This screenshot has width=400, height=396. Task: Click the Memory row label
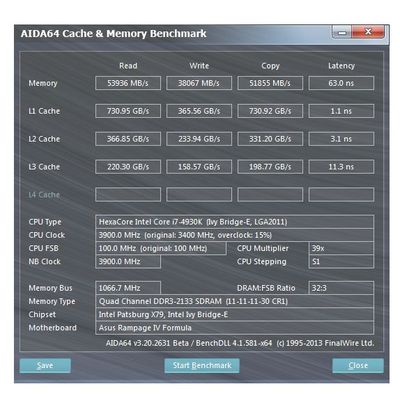43,83
